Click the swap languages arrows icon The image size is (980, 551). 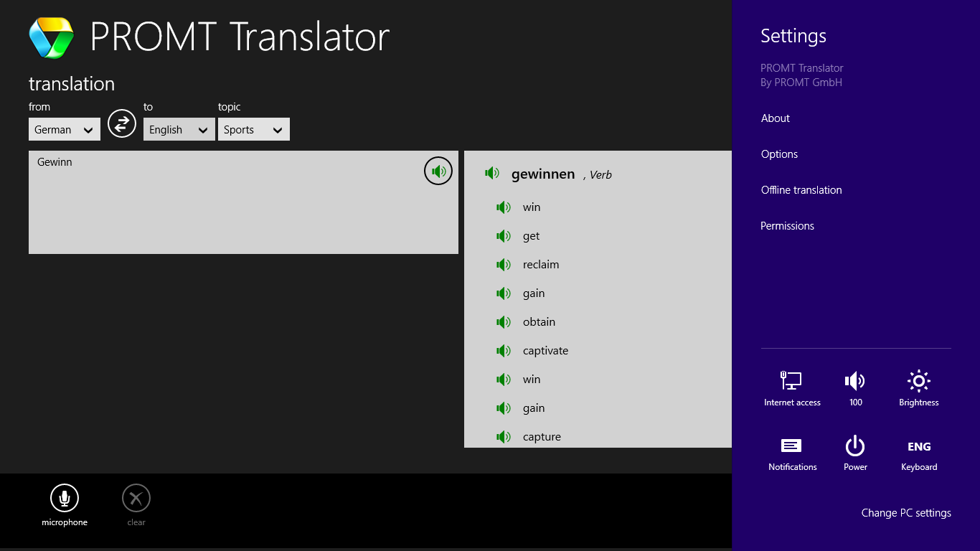(122, 123)
